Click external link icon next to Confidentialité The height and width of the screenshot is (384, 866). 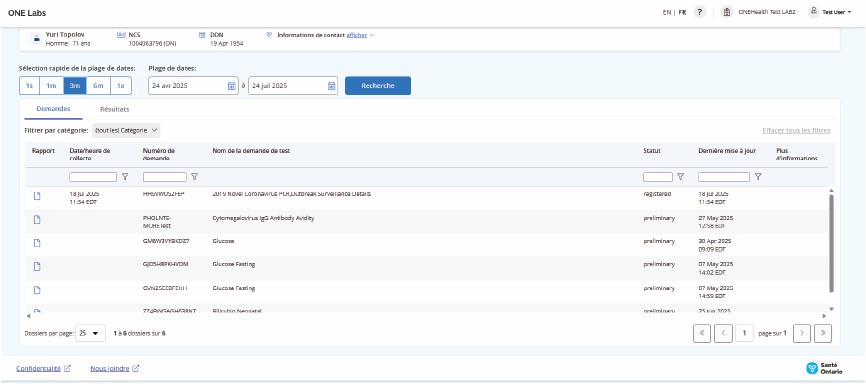67,369
